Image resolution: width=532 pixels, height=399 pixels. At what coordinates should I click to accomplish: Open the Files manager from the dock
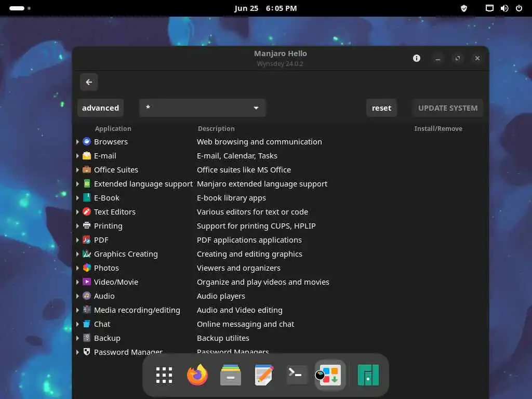[x=231, y=375]
